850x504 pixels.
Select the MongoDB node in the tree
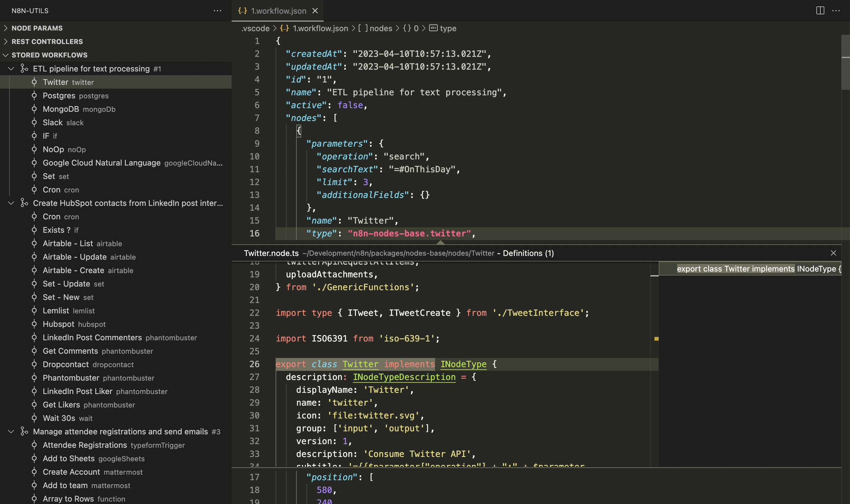60,109
